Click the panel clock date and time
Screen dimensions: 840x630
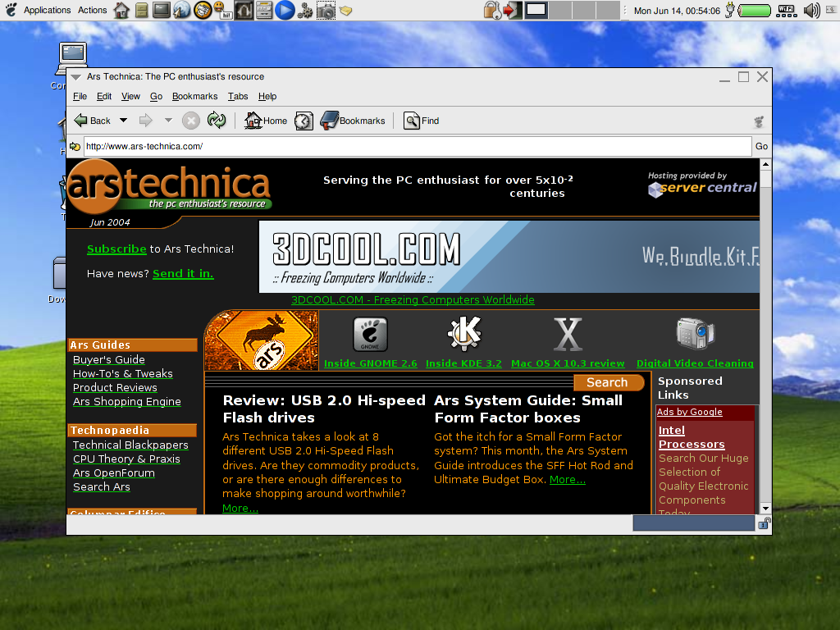click(677, 11)
